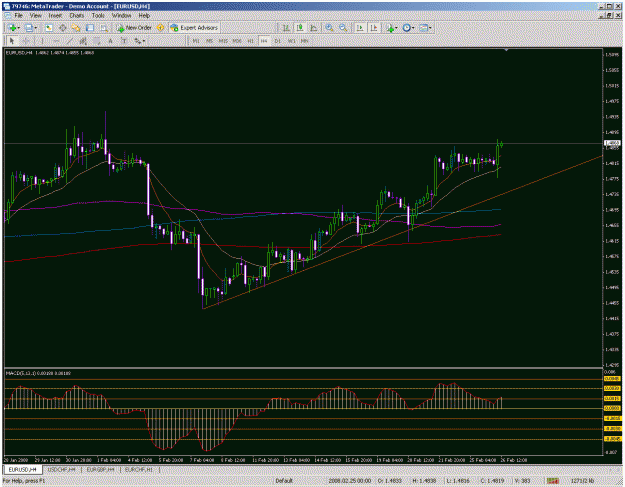Open the Market Watch panel icon
This screenshot has height=487, width=625.
point(49,27)
